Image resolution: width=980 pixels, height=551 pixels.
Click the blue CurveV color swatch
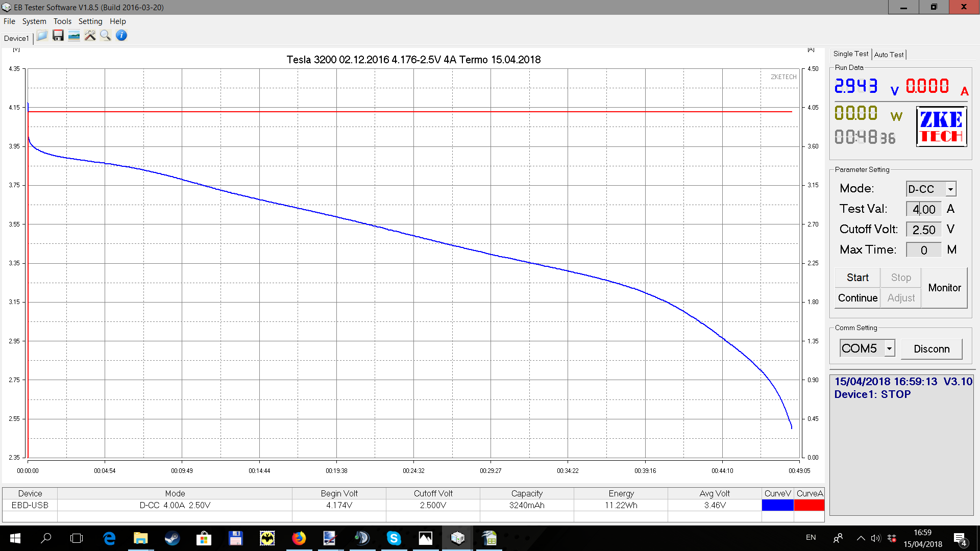(777, 505)
